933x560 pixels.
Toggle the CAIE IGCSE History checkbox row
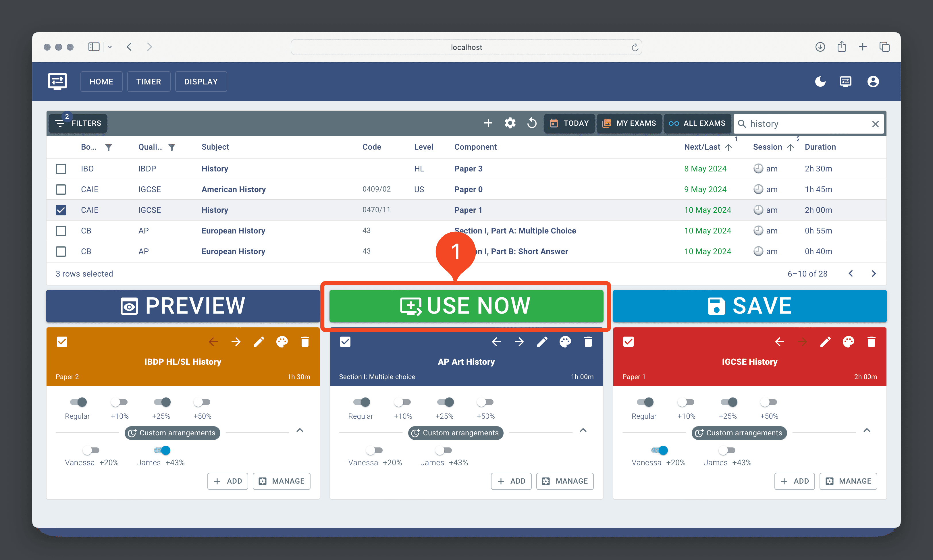[60, 210]
